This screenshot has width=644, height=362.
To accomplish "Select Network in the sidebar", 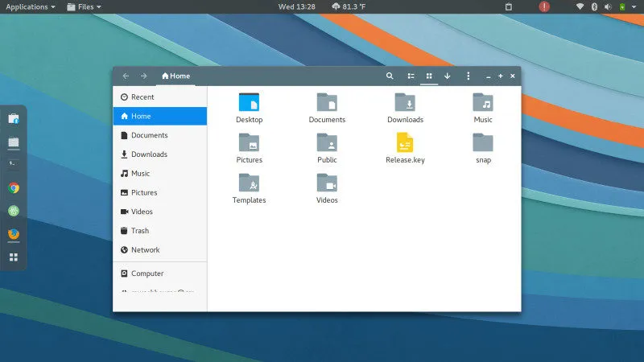I will click(145, 250).
